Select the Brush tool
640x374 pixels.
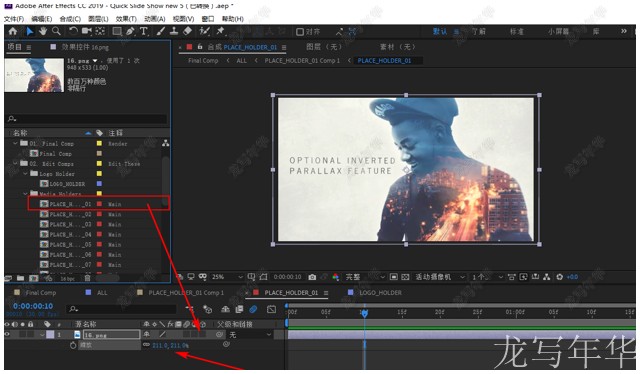(161, 31)
